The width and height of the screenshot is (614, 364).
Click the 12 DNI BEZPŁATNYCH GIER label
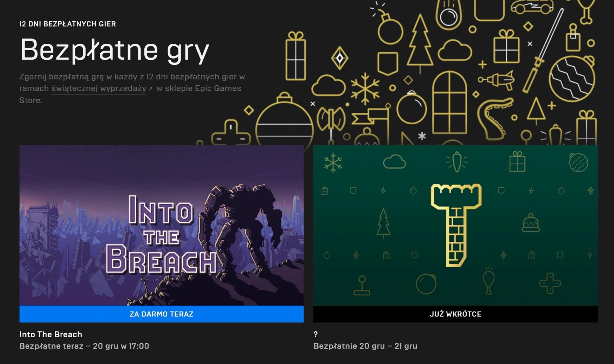coord(68,24)
